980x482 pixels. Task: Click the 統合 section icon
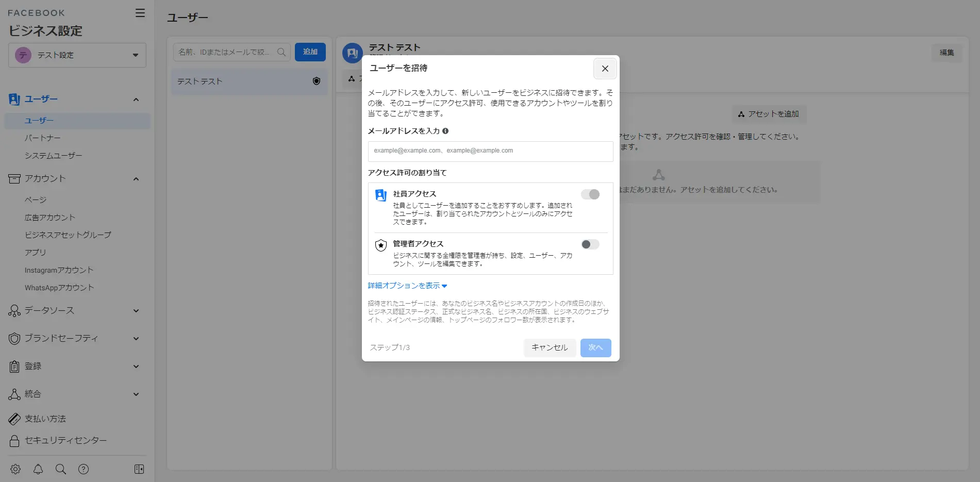pyautogui.click(x=14, y=394)
